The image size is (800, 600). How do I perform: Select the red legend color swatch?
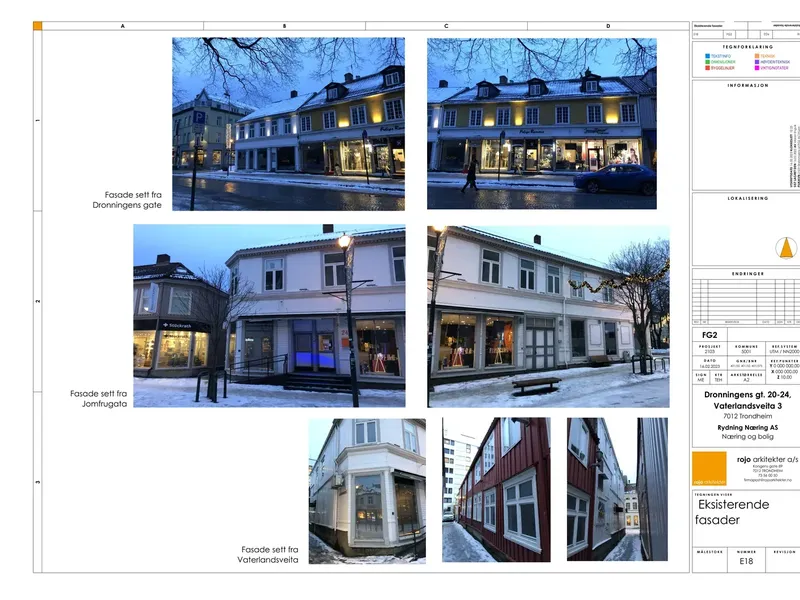pyautogui.click(x=708, y=68)
